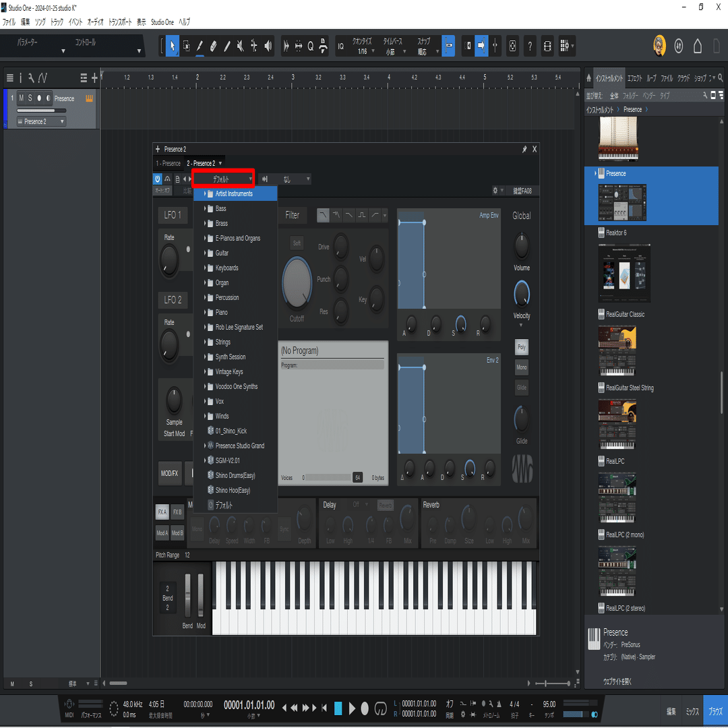
Task: Solo track 1 with the S button
Action: pos(30,98)
